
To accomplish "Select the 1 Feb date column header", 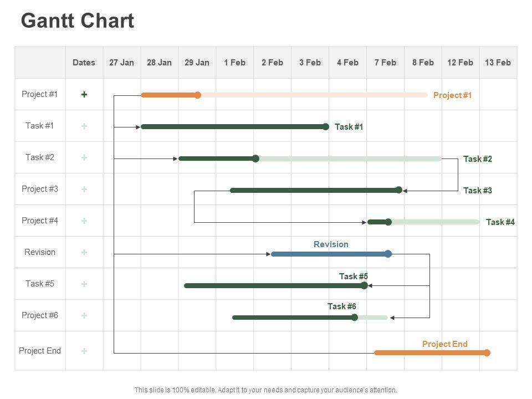I will (x=234, y=63).
